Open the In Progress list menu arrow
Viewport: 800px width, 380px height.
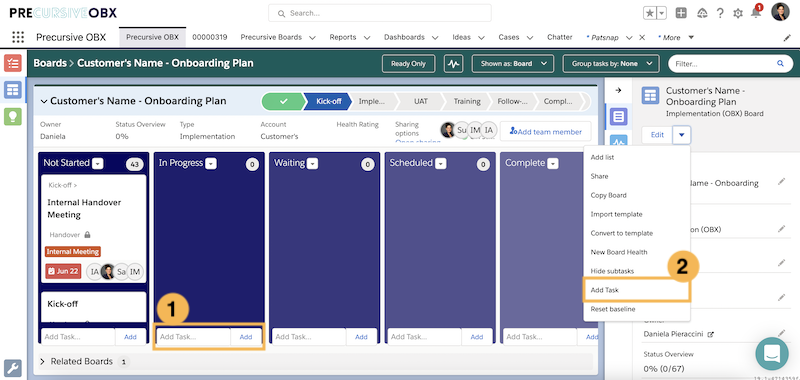pos(211,164)
